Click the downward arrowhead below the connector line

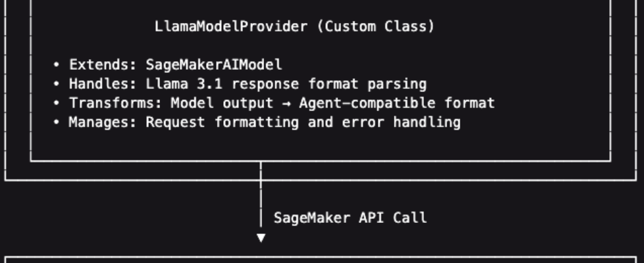click(261, 237)
